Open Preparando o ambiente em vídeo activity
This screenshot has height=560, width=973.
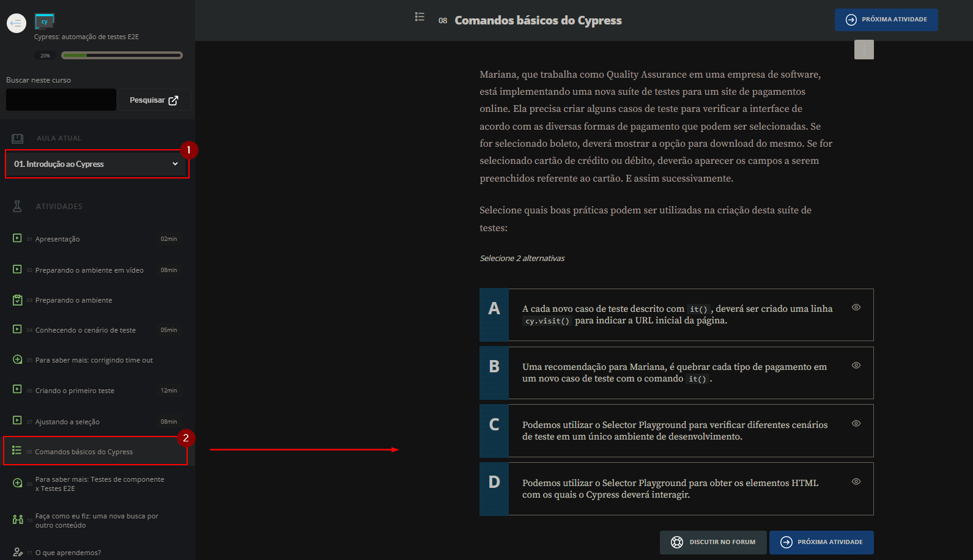pos(89,270)
